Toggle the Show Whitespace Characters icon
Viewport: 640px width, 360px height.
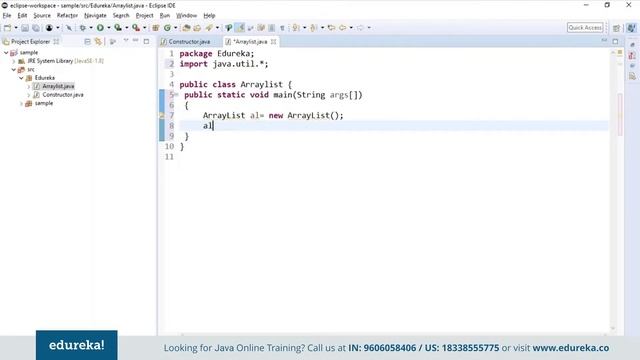click(x=282, y=28)
